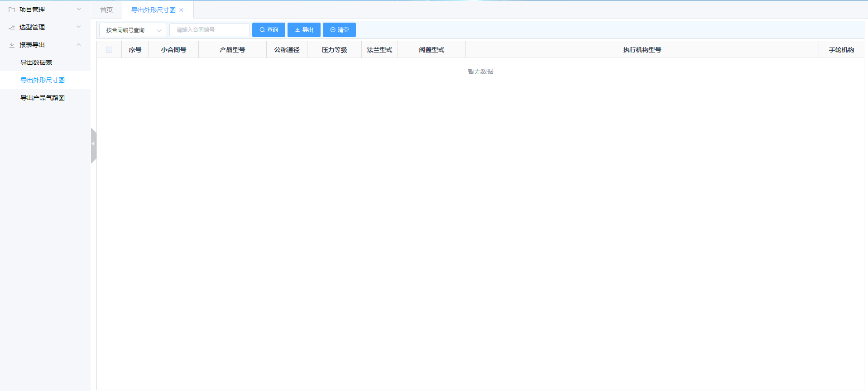Tick the select-all checkbox in table header
The width and height of the screenshot is (868, 391).
click(x=109, y=50)
